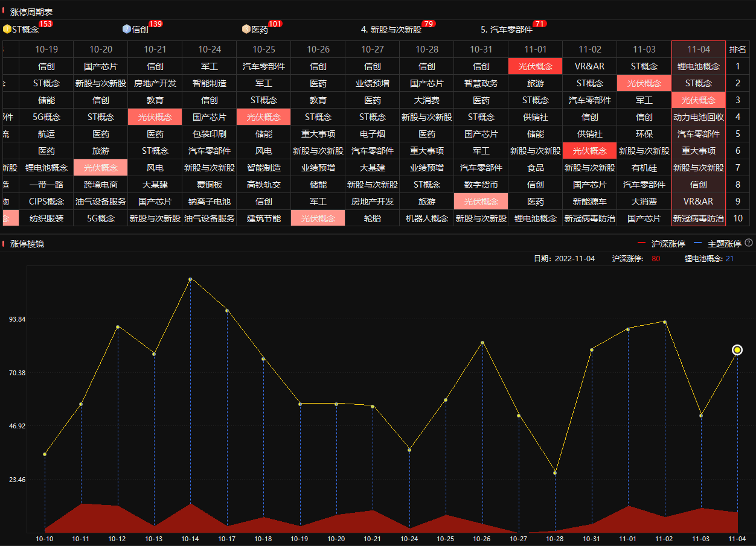Click the 大消费 cell in the 10-28 column
The image size is (756, 546).
[x=427, y=100]
